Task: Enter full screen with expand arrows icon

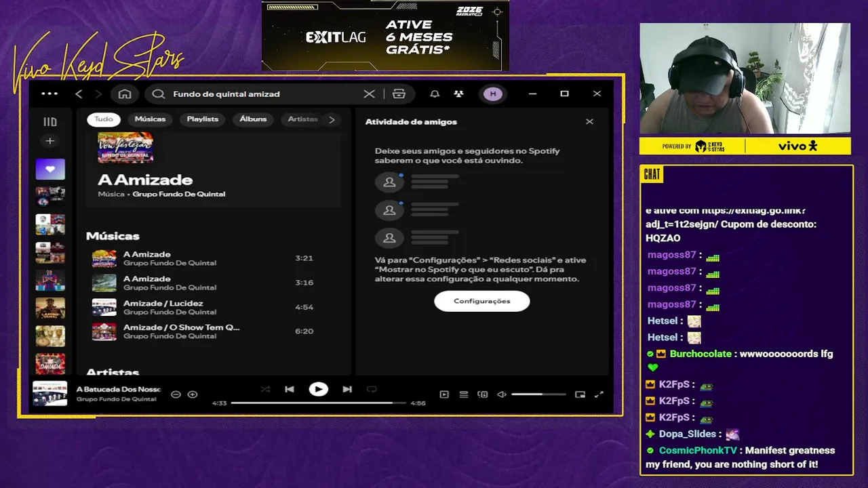Action: click(599, 394)
